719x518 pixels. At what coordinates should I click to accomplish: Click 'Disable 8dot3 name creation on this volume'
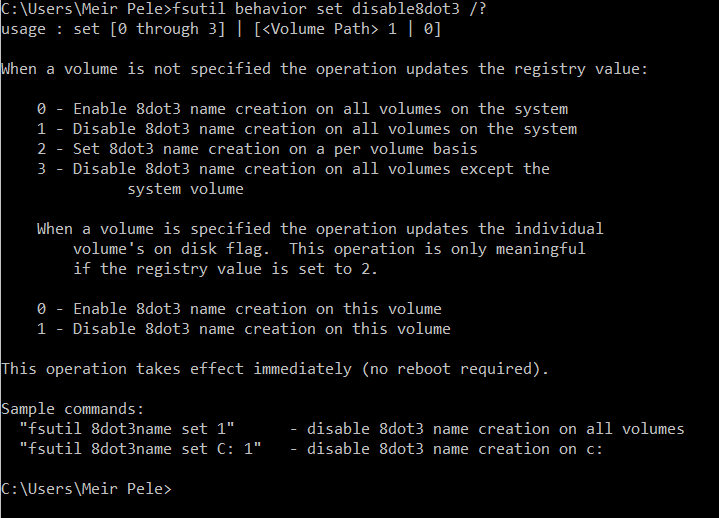pos(244,329)
